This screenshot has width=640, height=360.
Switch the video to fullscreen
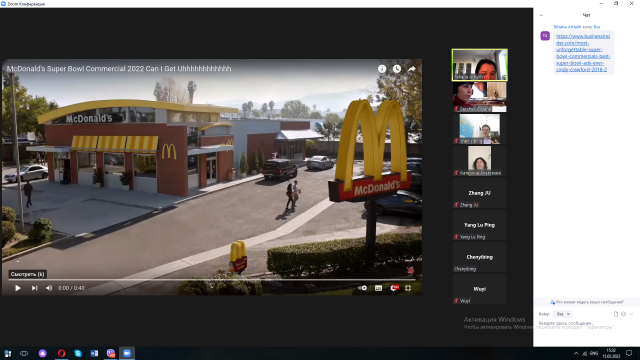[408, 288]
